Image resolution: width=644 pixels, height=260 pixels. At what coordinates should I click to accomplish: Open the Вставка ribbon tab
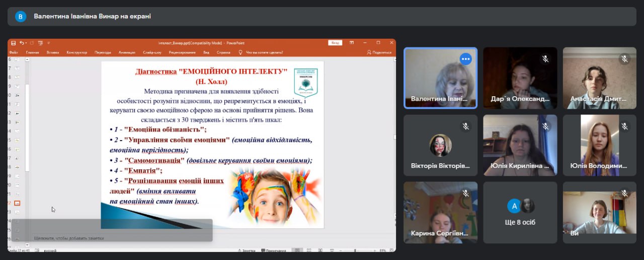(52, 52)
